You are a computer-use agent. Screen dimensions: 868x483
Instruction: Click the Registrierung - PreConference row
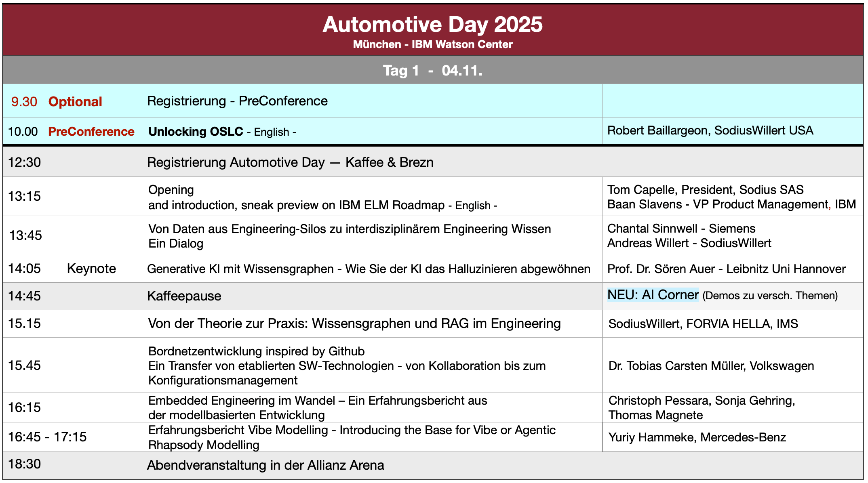pyautogui.click(x=237, y=101)
